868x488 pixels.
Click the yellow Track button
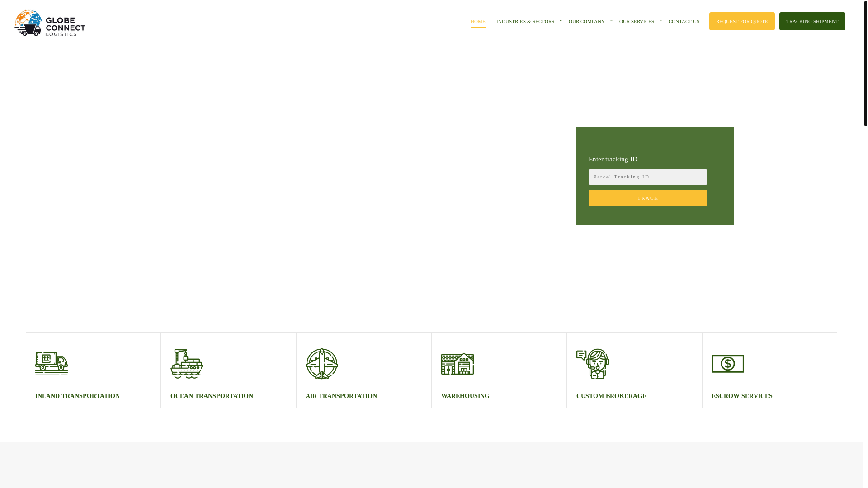click(648, 198)
